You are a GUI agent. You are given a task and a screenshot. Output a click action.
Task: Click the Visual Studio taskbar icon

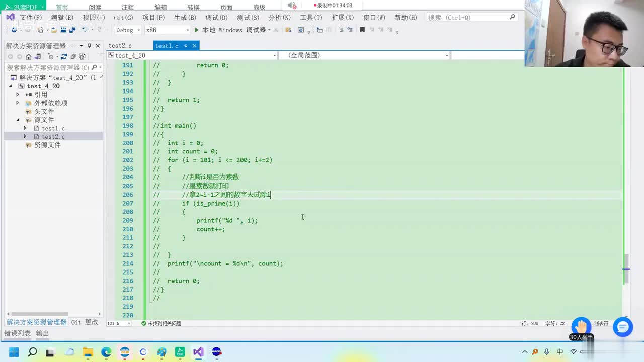click(198, 351)
